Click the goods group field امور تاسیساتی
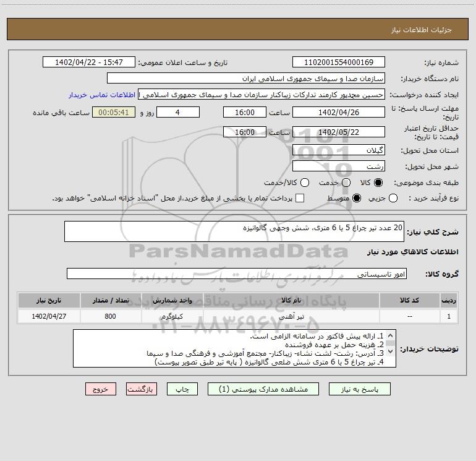Viewport: 476px width, 461px height. point(237,274)
